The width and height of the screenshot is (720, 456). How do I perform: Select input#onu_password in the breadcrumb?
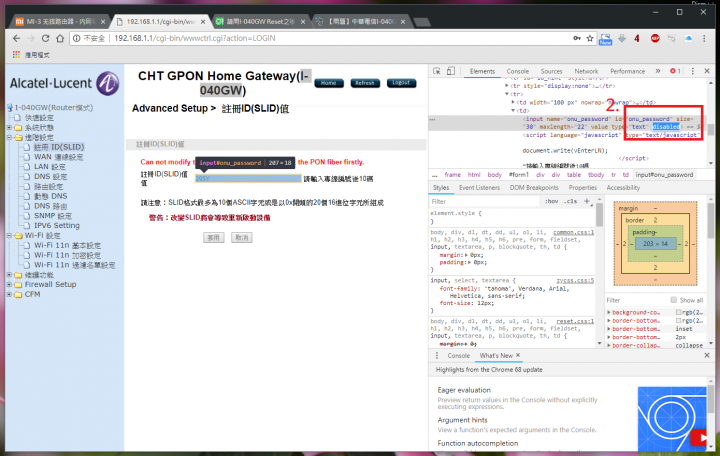click(x=664, y=175)
